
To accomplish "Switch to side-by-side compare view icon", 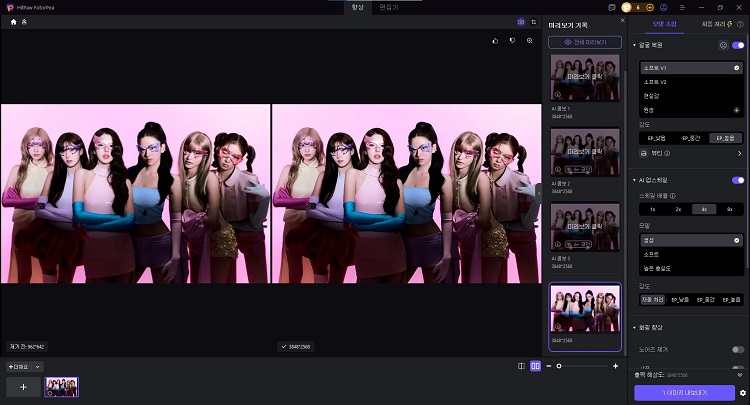I will 535,366.
